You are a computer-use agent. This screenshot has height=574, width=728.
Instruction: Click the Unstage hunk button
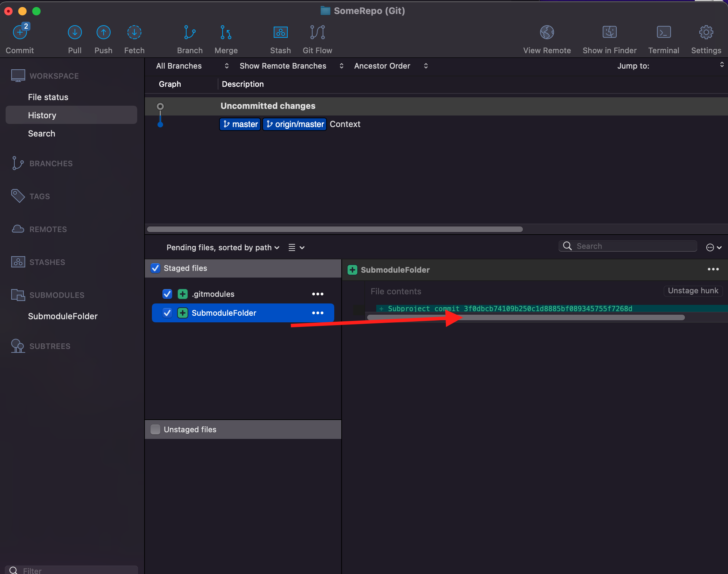(693, 291)
